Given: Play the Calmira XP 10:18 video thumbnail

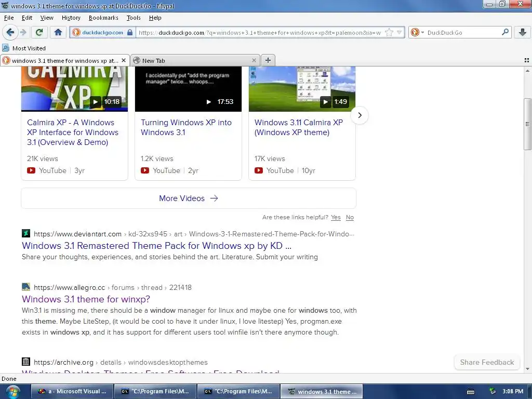Looking at the screenshot, I should pos(74,89).
